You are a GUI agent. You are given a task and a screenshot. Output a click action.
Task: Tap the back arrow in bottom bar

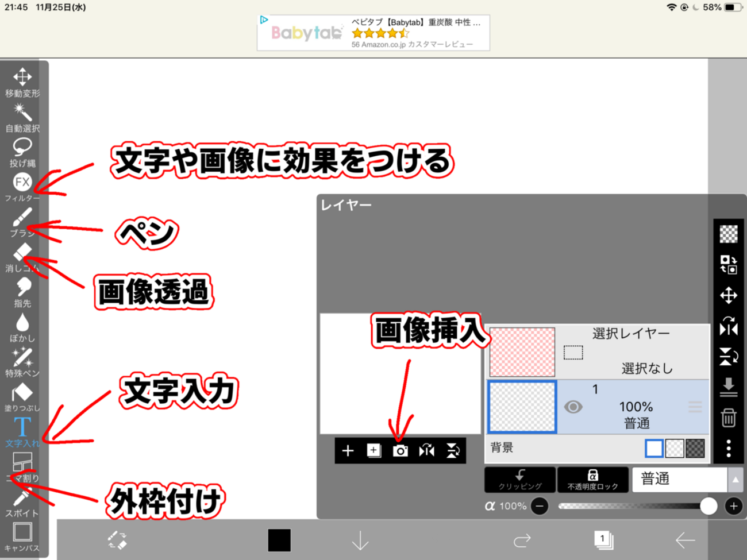pos(685,540)
